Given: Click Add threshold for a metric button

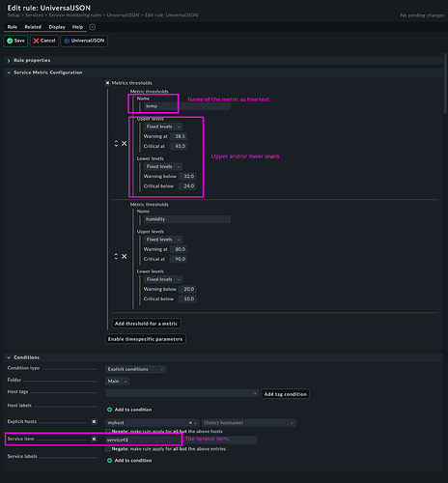Looking at the screenshot, I should 146,324.
